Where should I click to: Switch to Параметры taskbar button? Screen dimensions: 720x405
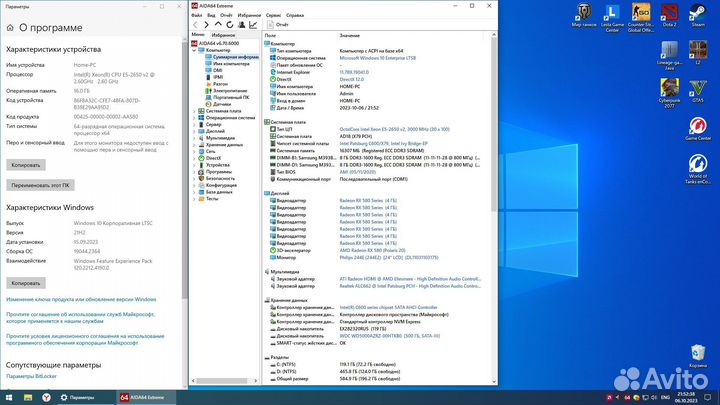click(x=85, y=398)
